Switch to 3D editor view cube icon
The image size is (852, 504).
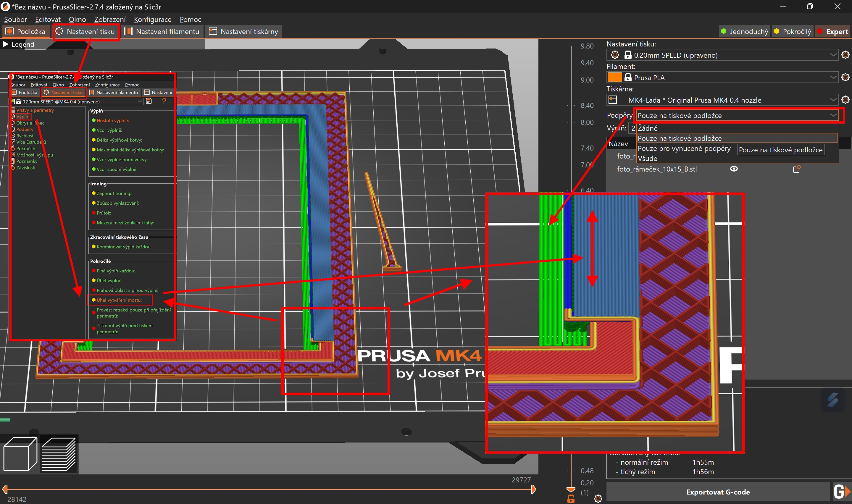coord(20,454)
